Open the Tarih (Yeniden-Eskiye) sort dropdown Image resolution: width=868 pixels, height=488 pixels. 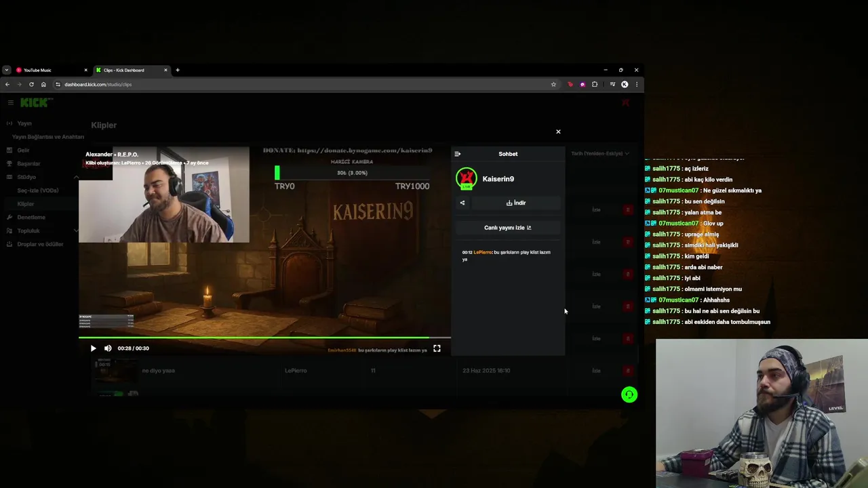pyautogui.click(x=600, y=153)
